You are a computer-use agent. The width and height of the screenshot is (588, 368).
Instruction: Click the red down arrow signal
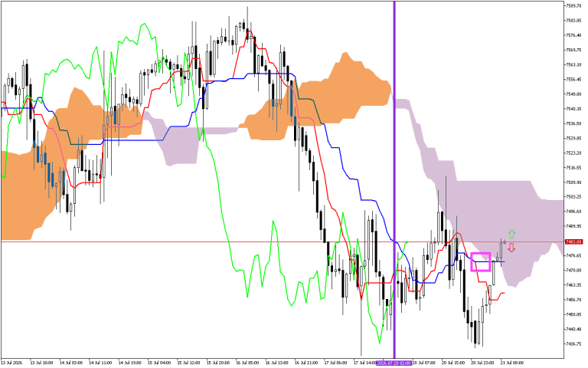[x=511, y=248]
